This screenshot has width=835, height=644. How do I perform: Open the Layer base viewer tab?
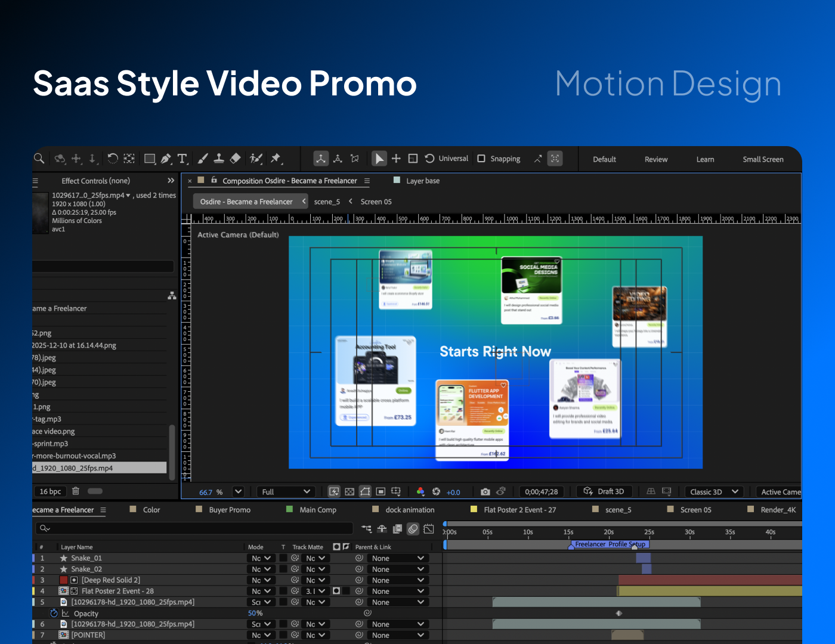click(423, 181)
